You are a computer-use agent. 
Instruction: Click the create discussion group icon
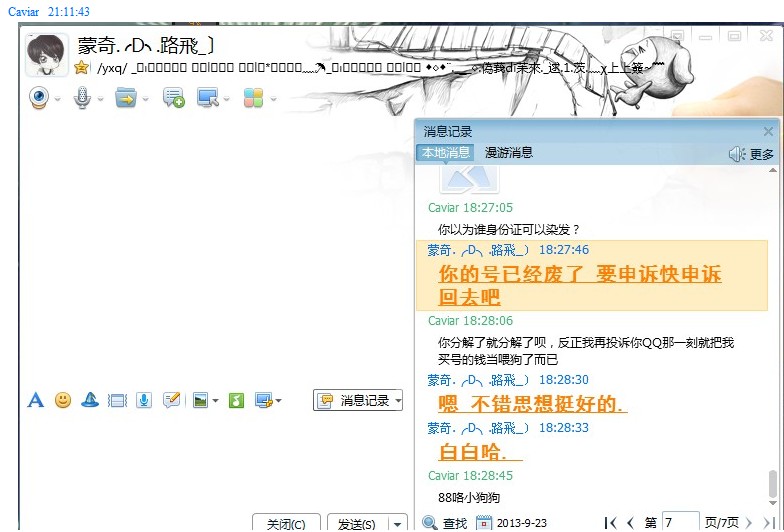click(x=174, y=98)
